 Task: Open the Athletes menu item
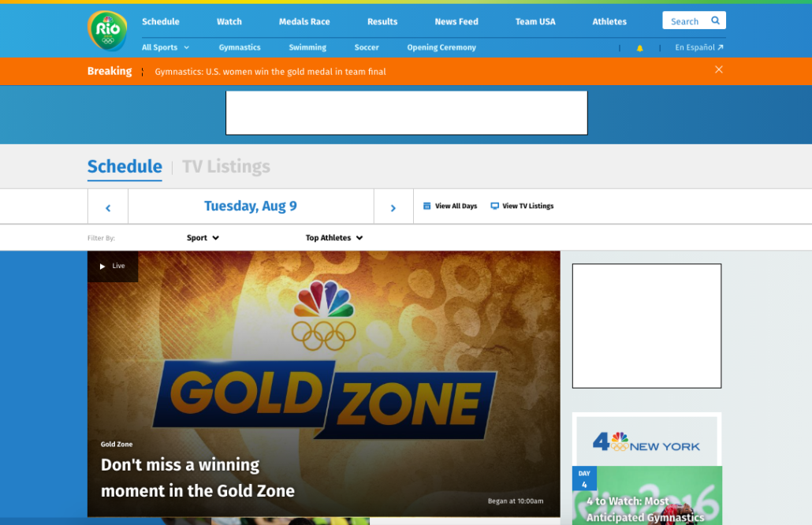pyautogui.click(x=609, y=22)
